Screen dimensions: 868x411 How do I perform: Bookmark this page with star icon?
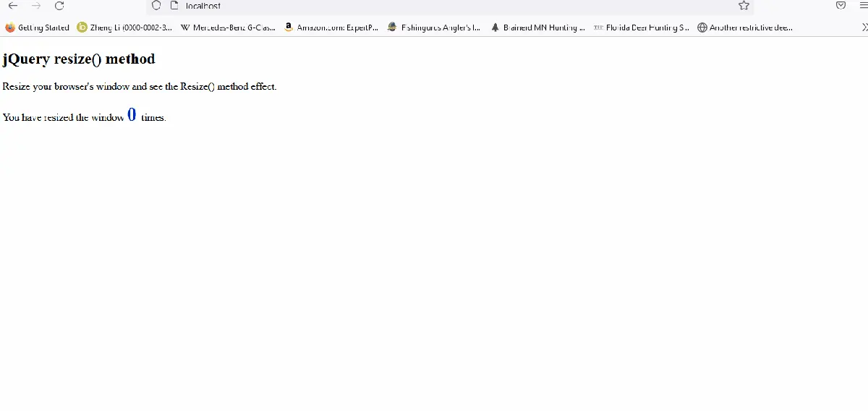pyautogui.click(x=744, y=5)
